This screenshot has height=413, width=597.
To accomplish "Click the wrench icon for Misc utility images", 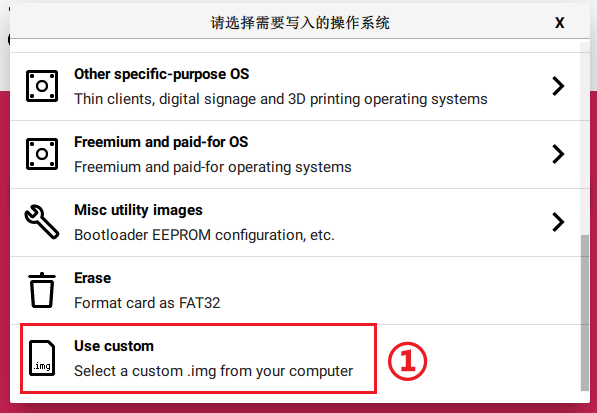I will [x=42, y=222].
